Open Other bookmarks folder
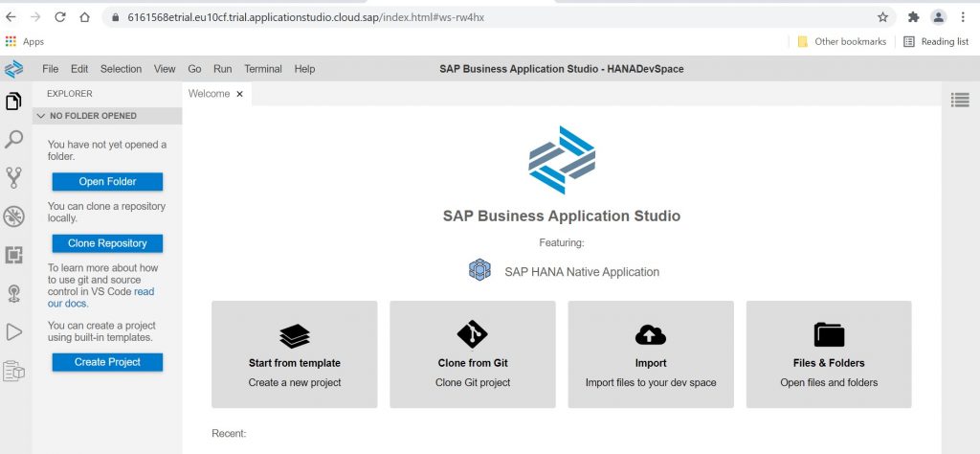 (x=842, y=41)
